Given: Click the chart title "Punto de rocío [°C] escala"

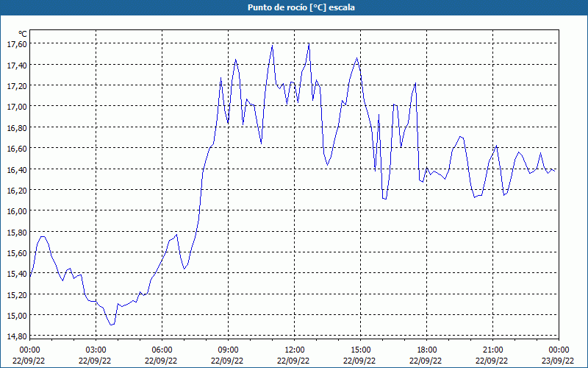Looking at the screenshot, I should (x=301, y=7).
